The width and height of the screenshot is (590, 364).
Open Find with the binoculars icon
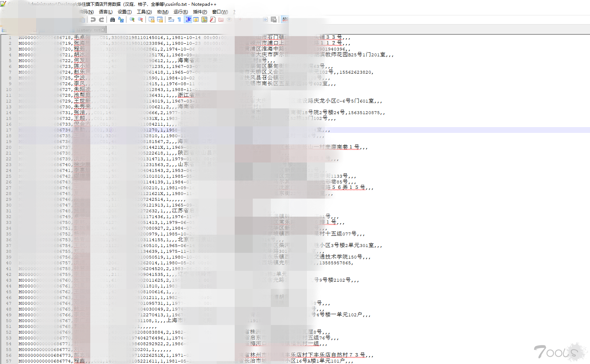click(113, 19)
